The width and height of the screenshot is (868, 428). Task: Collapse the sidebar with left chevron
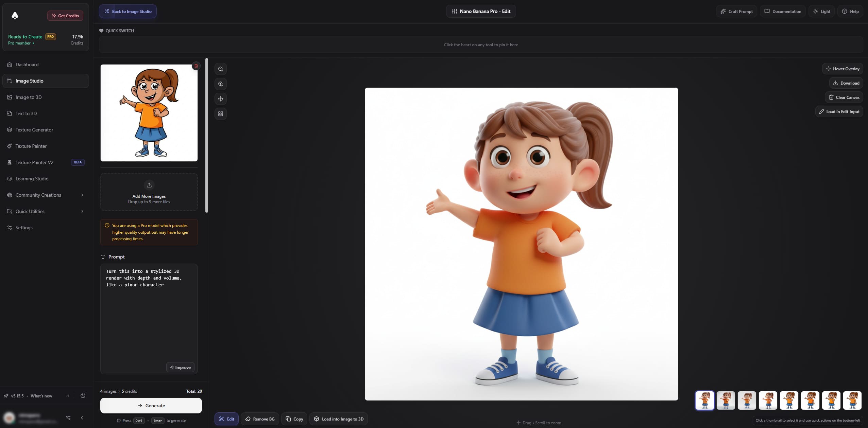[x=82, y=418]
